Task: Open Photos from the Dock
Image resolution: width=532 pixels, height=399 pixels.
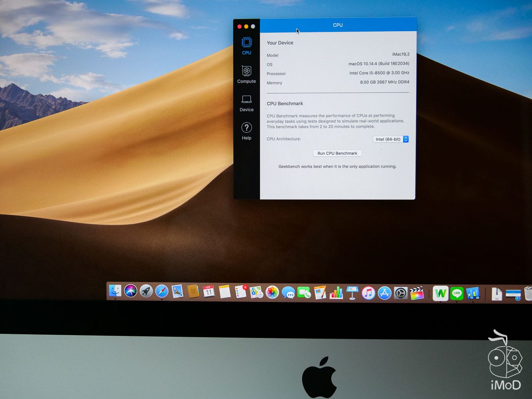Action: pos(272,293)
